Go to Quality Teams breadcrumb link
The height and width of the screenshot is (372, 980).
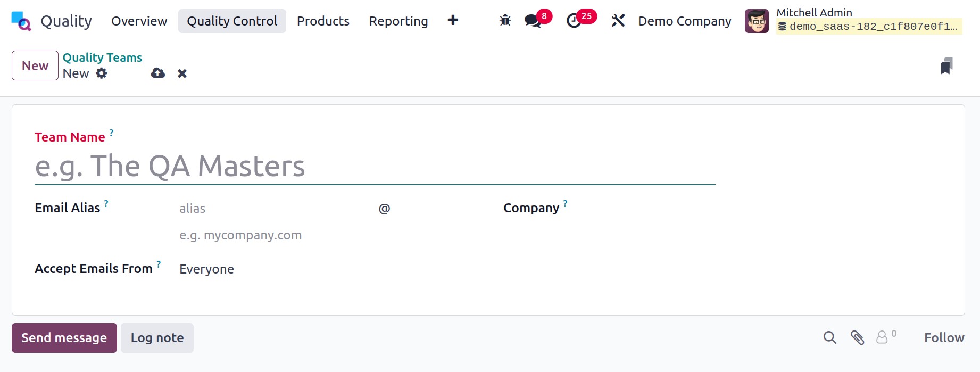point(102,57)
